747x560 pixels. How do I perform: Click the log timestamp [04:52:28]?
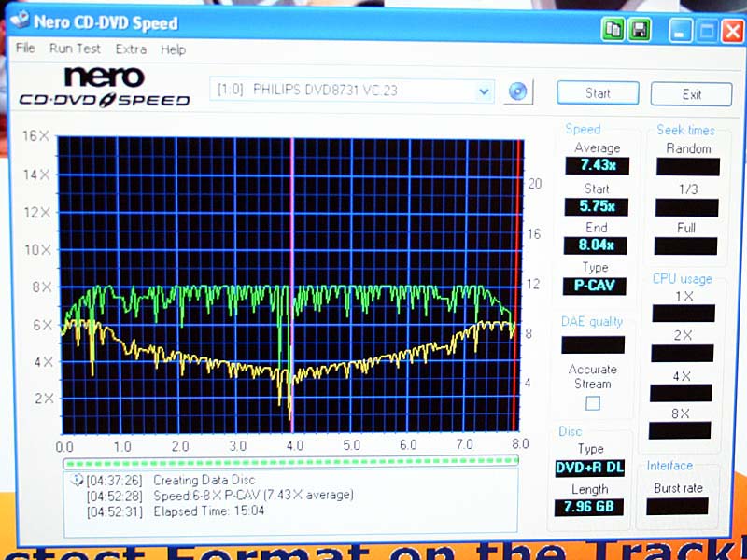(114, 496)
